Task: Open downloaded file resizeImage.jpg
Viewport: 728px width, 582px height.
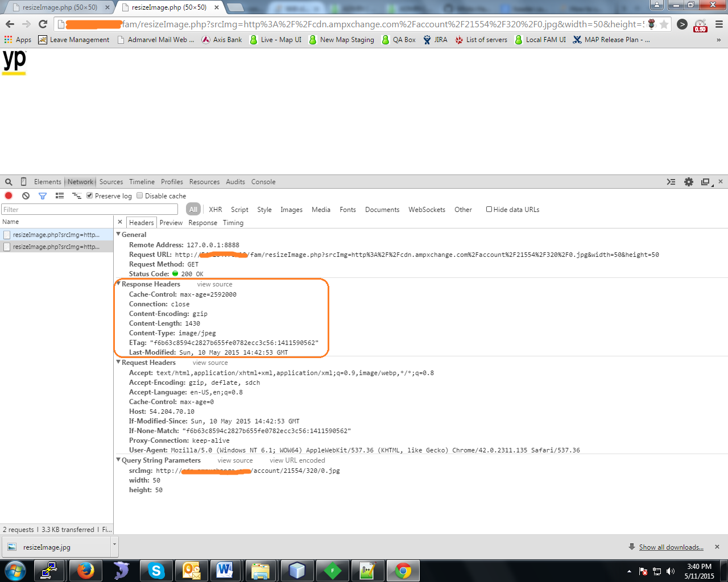Action: pyautogui.click(x=56, y=547)
